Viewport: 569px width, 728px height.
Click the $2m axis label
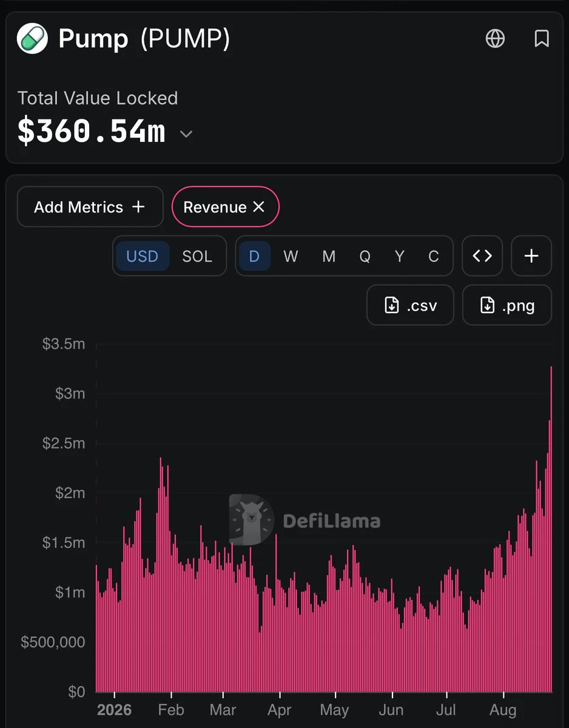(x=70, y=493)
